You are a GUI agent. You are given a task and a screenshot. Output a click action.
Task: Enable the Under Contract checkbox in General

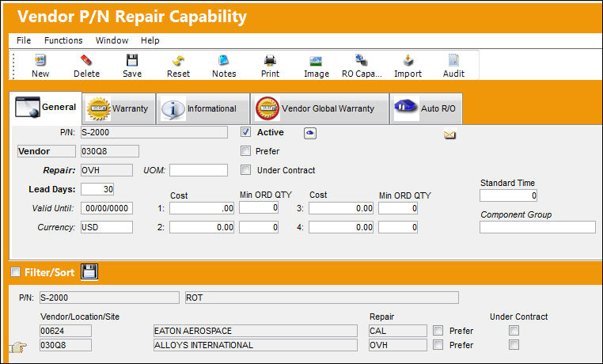tap(246, 170)
